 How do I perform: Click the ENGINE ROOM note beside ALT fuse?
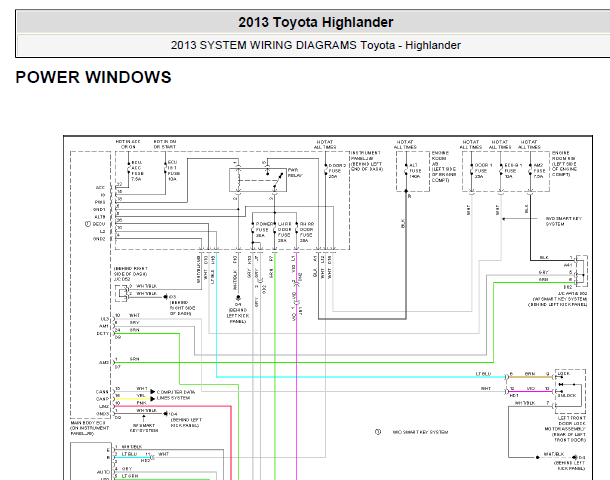click(x=443, y=167)
